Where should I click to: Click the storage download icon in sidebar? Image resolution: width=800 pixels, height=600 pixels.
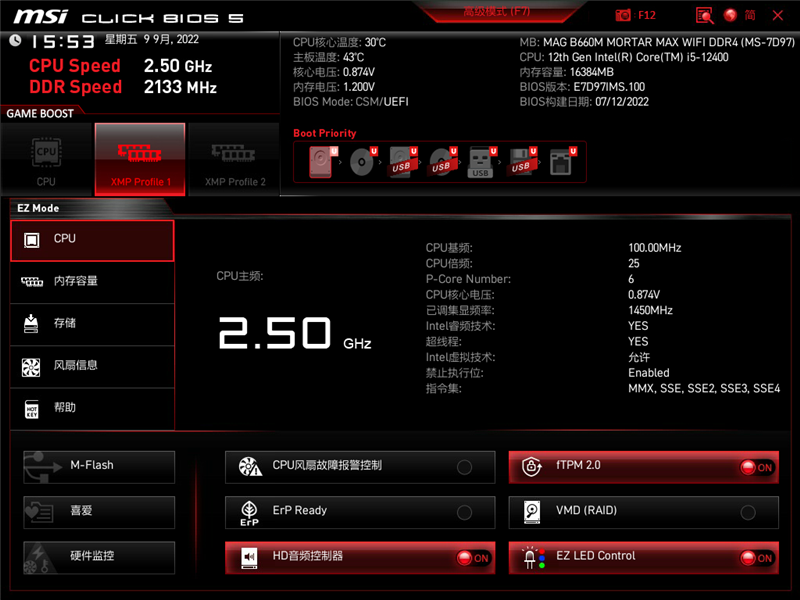[x=31, y=323]
